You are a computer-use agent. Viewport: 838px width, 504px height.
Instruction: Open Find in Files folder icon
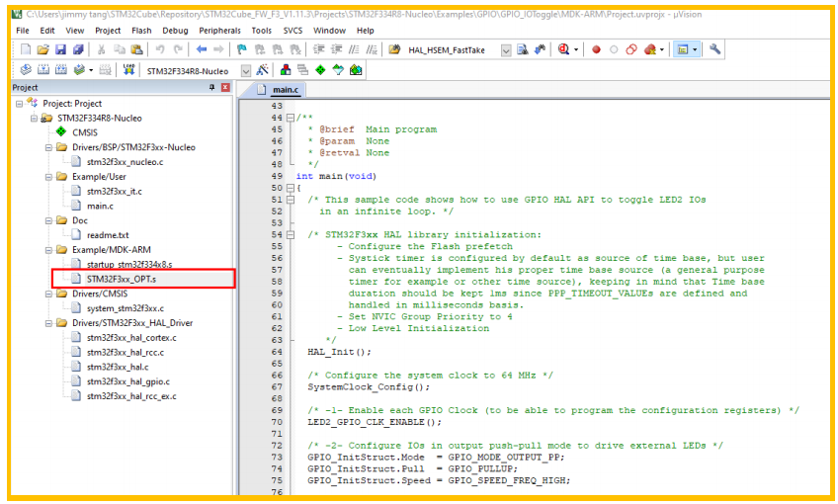tap(394, 49)
